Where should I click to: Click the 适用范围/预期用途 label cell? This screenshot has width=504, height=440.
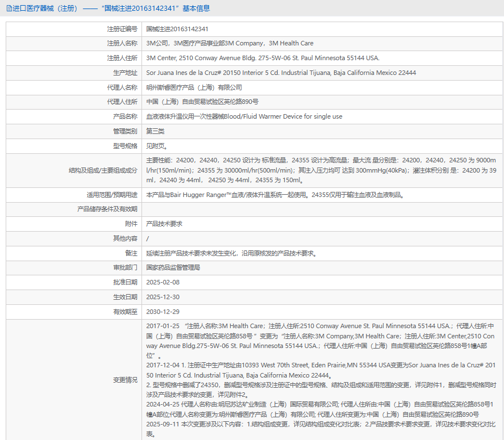point(74,195)
